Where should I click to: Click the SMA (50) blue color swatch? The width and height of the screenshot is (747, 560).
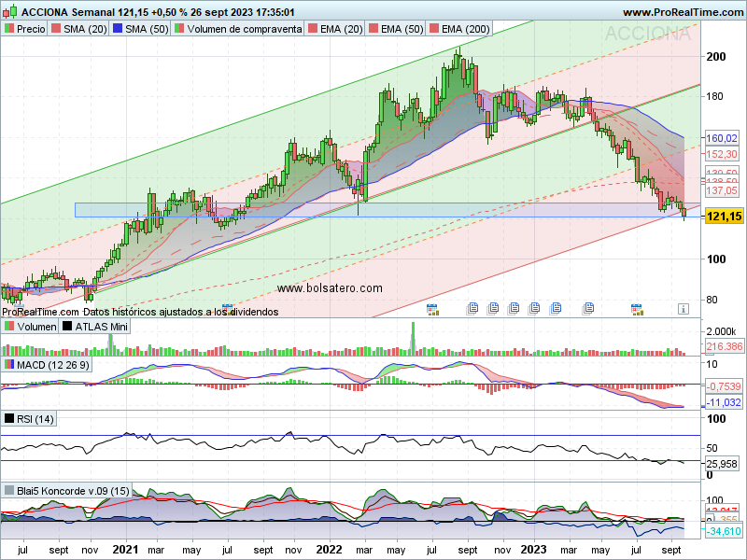pos(118,29)
